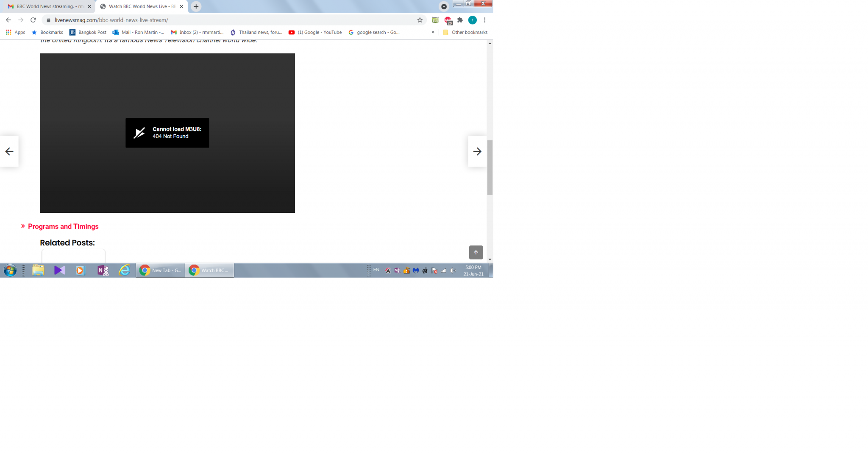Click the address bar URL field
868x454 pixels.
[233, 20]
